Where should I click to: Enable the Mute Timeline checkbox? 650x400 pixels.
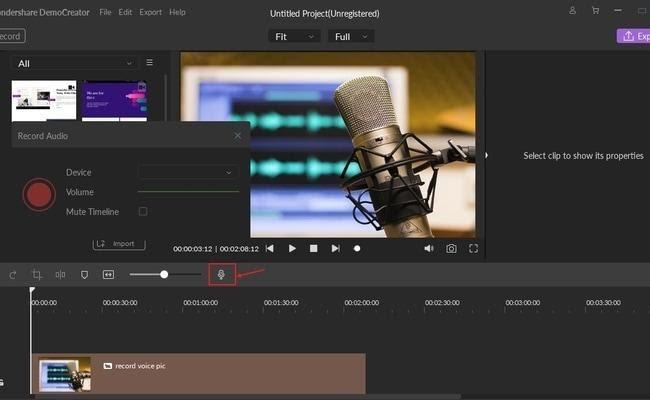(143, 212)
